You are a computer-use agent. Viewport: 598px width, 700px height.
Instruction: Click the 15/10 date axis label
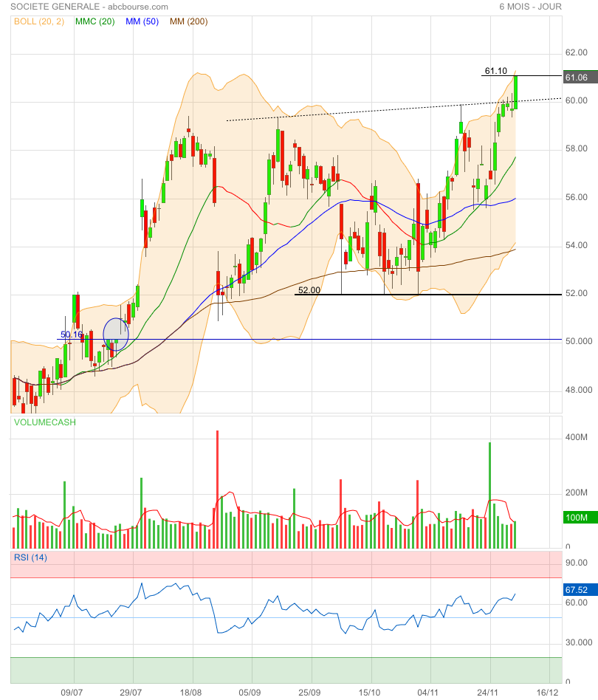[x=370, y=693]
